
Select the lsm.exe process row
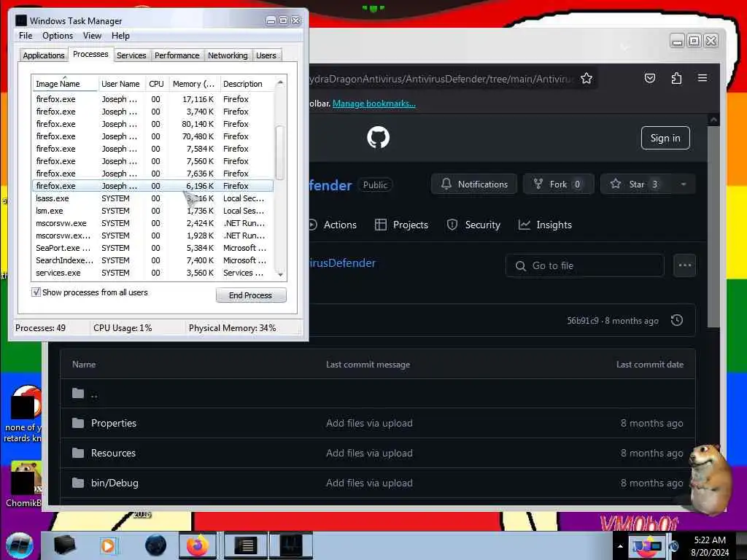coord(152,211)
